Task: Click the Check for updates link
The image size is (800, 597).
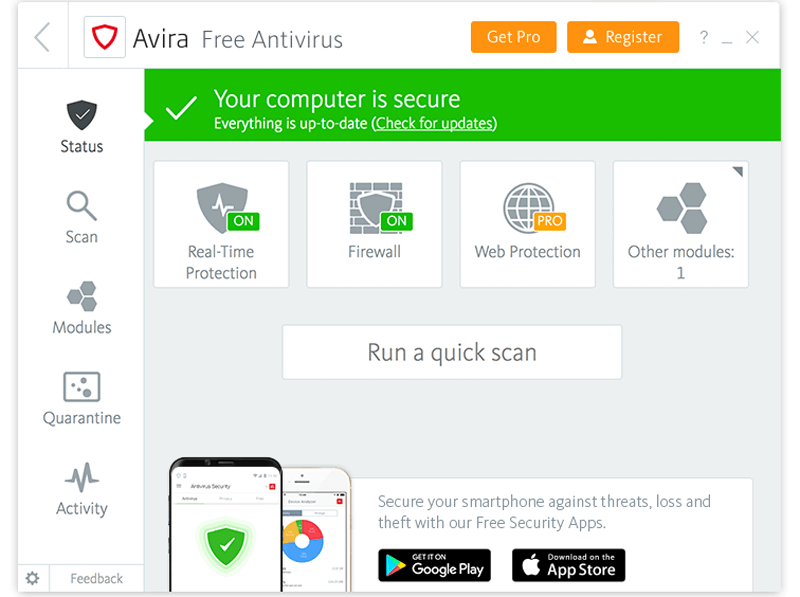Action: point(434,123)
